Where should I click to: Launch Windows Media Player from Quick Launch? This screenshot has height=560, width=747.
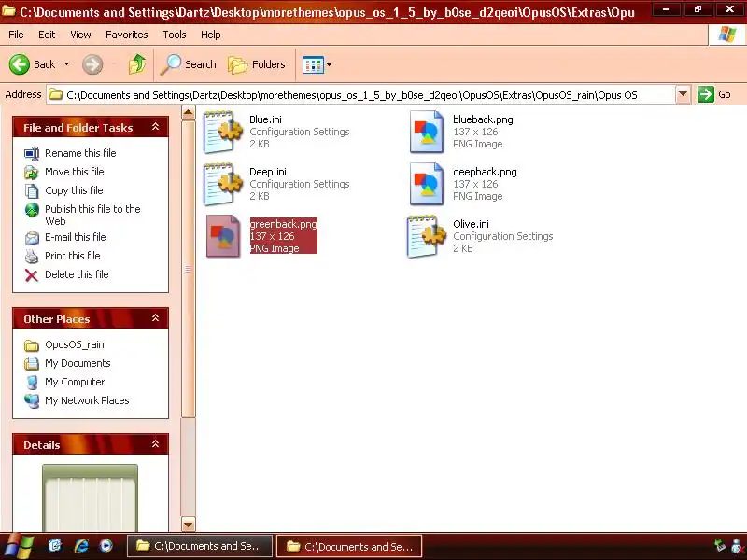tap(106, 546)
